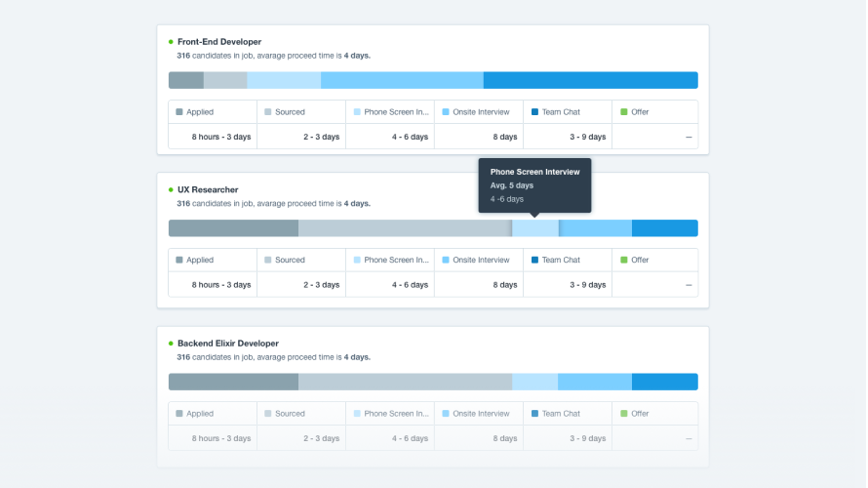
Task: Click the Phone Screen Interview tooltip
Action: 534,184
